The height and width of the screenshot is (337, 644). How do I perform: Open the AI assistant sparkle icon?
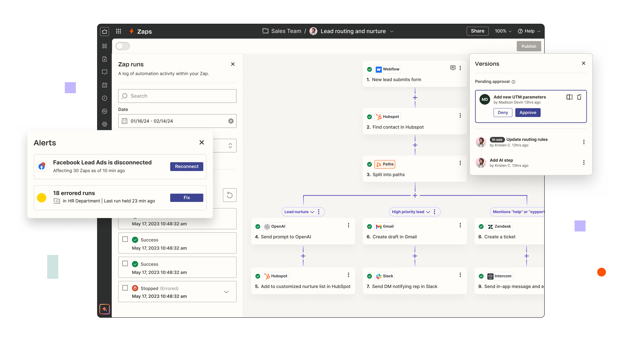point(104,309)
